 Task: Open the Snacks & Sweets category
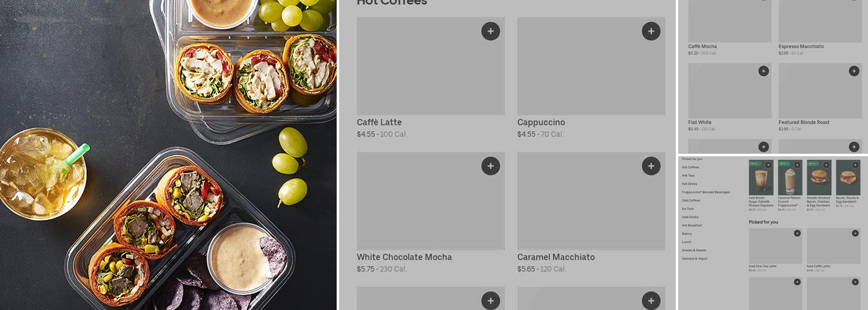click(694, 250)
